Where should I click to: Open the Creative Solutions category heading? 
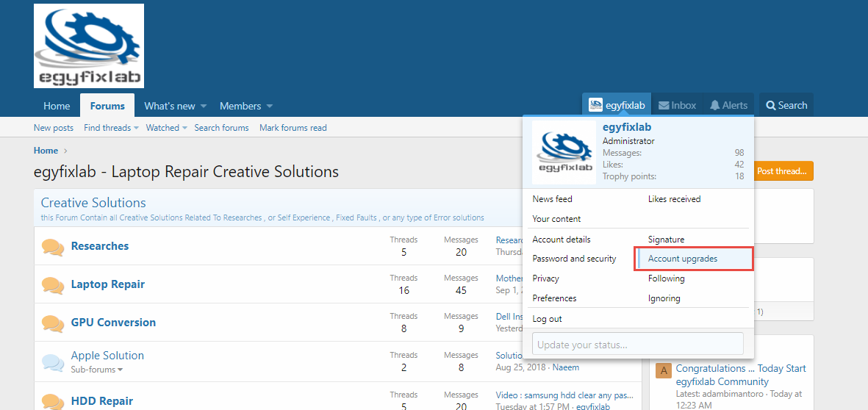[93, 203]
